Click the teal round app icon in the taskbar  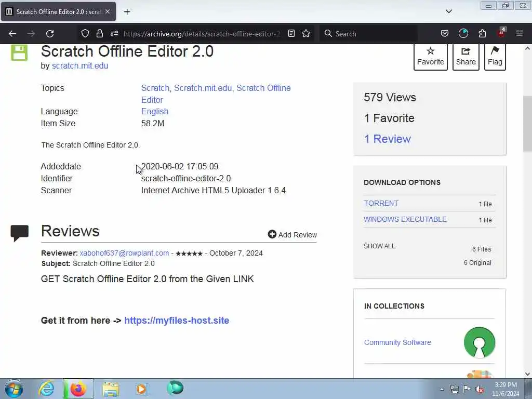(175, 388)
